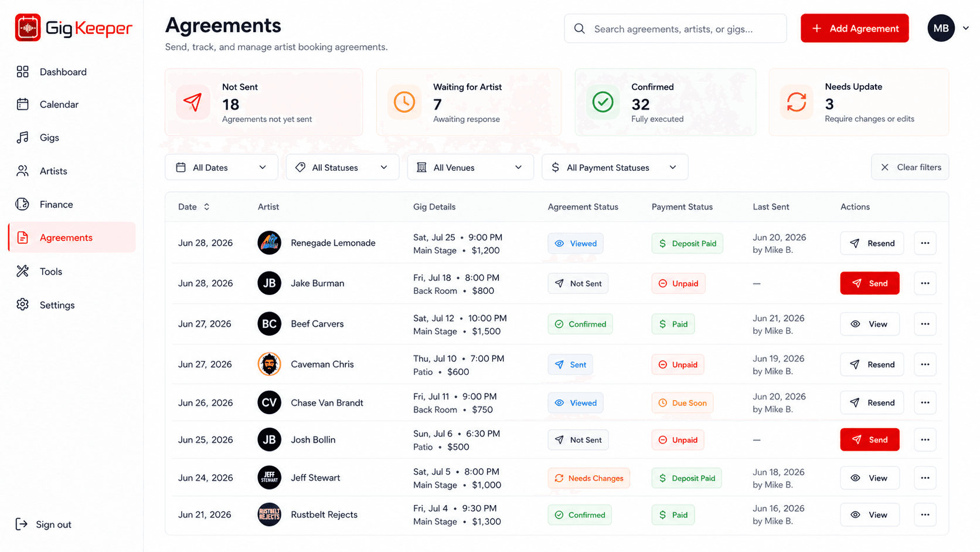Viewport: 980px width, 552px height.
Task: Open more options for Jake Burman row
Action: click(x=925, y=283)
